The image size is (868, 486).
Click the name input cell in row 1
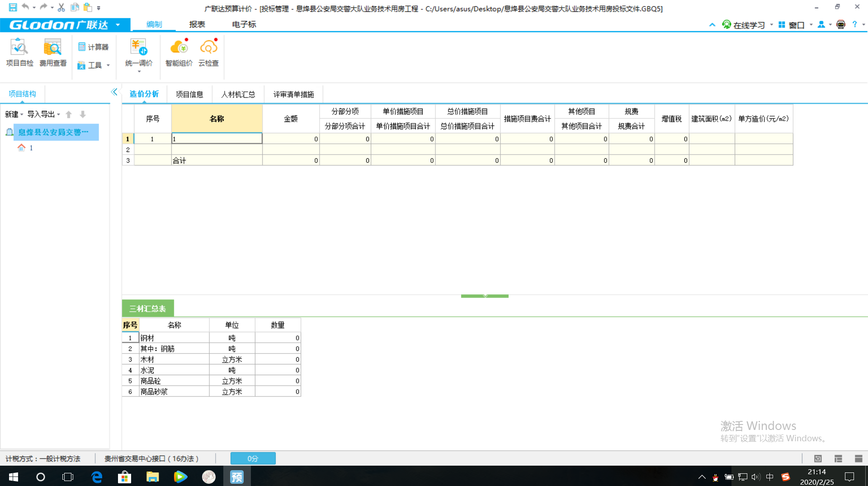coord(217,139)
